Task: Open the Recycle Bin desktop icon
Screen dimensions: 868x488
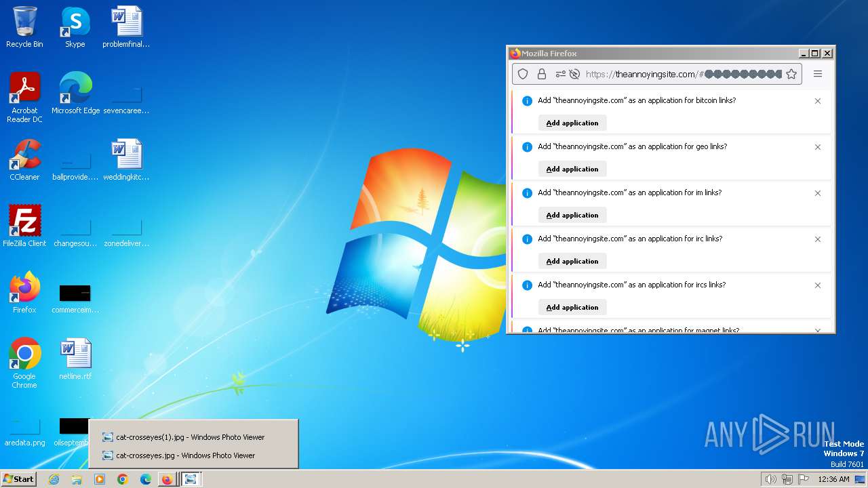Action: click(24, 27)
